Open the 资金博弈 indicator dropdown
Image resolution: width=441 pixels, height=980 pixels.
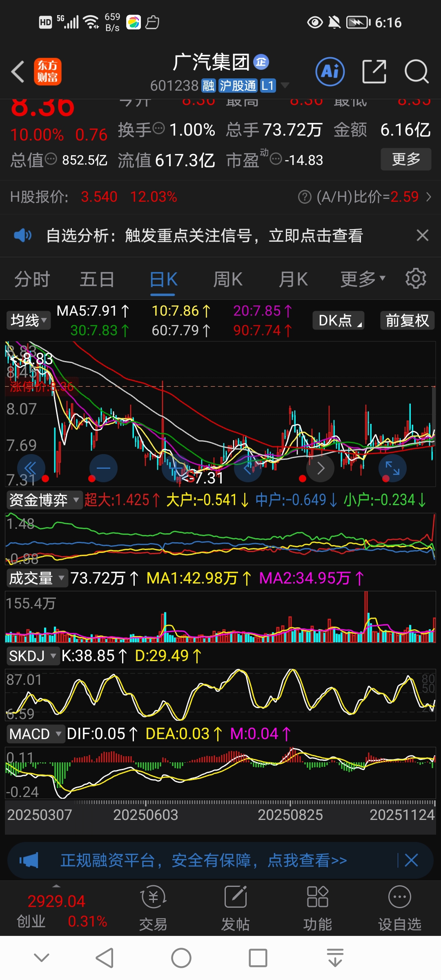click(x=45, y=500)
